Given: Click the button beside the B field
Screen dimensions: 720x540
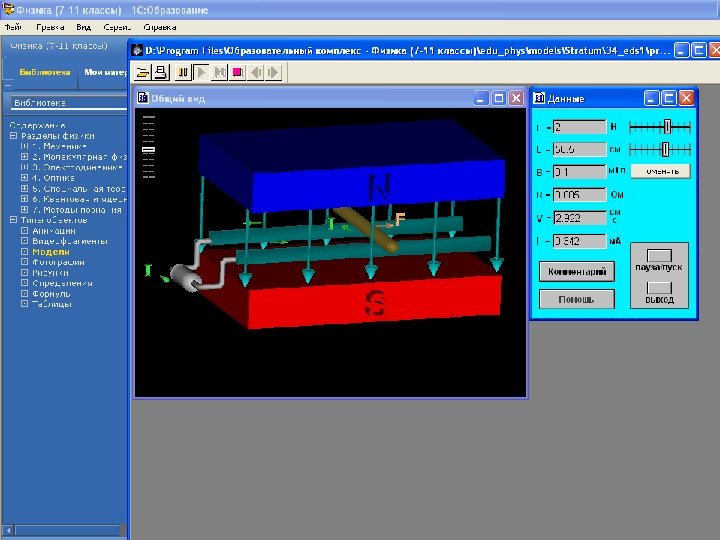Looking at the screenshot, I should 661,171.
